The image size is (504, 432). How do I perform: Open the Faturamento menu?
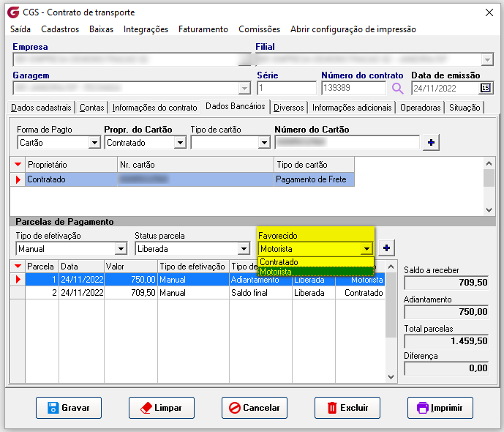pos(203,29)
